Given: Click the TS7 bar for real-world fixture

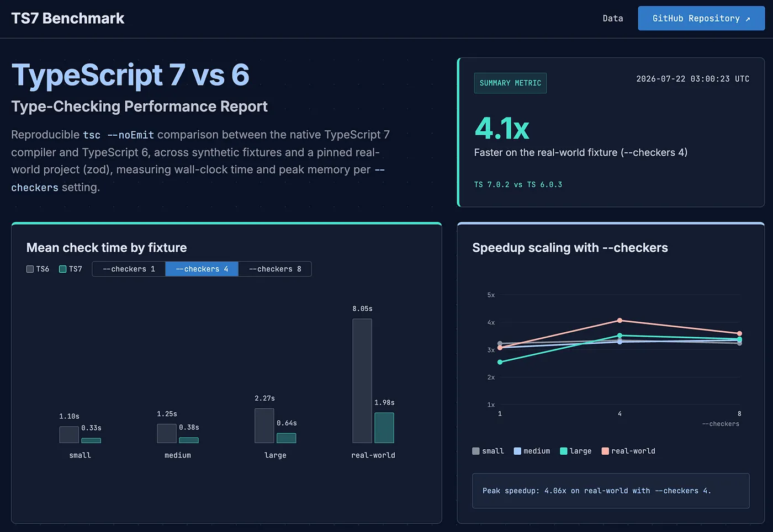Looking at the screenshot, I should tap(384, 428).
